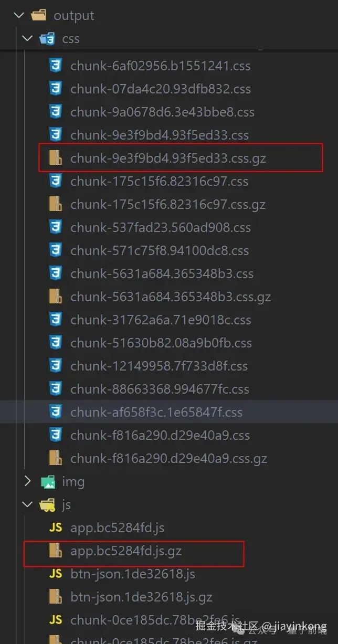
Task: Click archive icon of chunk-f816a290.d29e40a9.css.gz
Action: click(56, 458)
